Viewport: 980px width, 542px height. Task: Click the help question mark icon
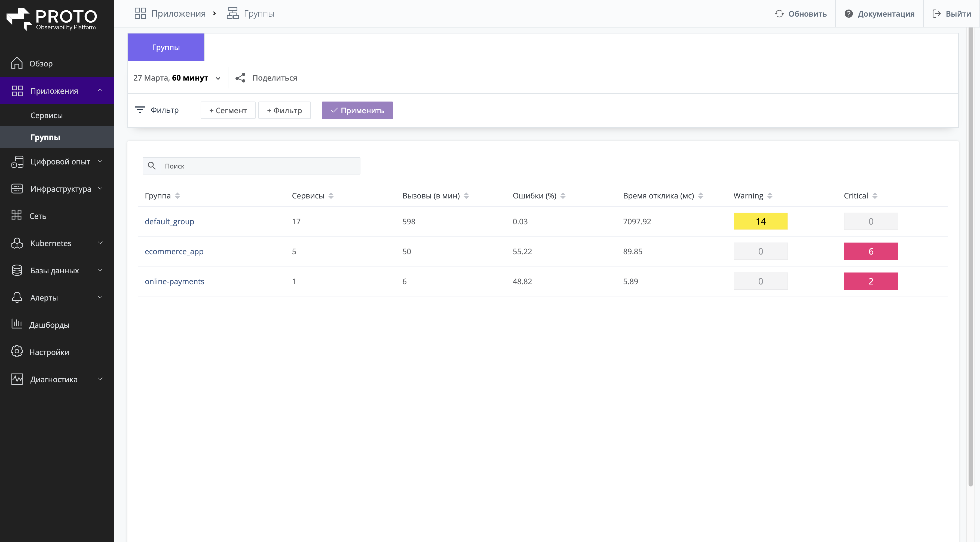tap(848, 14)
